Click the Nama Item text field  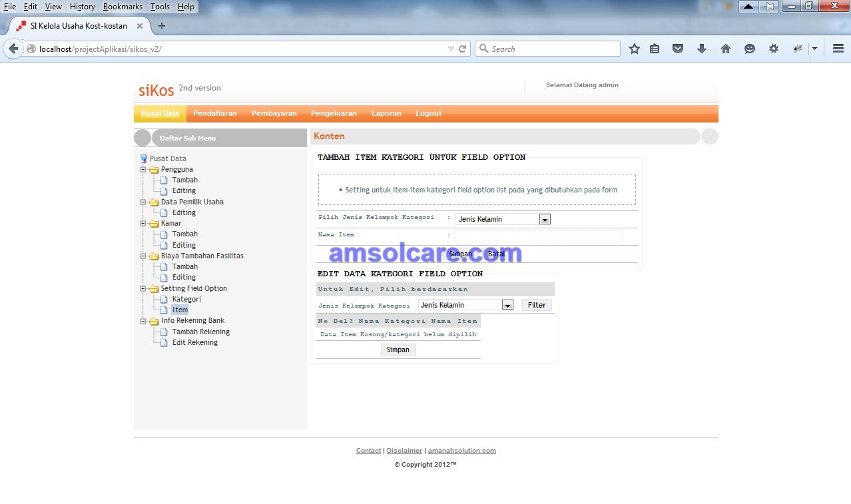(x=539, y=236)
